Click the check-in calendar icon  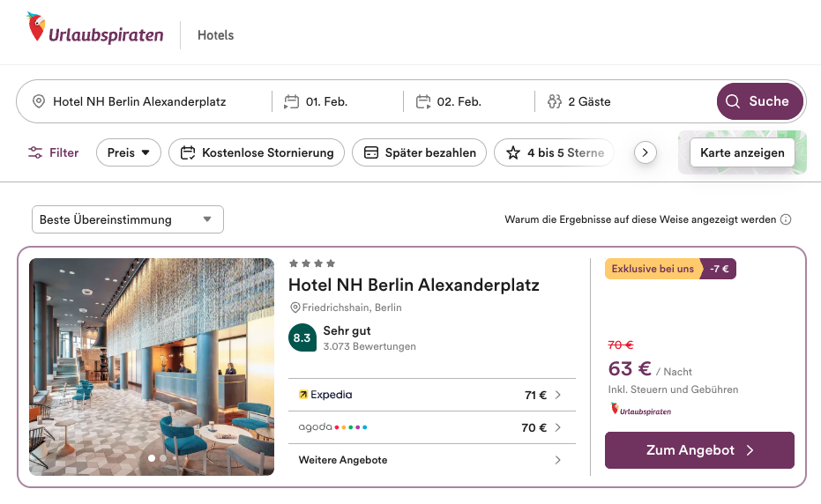[x=292, y=101]
